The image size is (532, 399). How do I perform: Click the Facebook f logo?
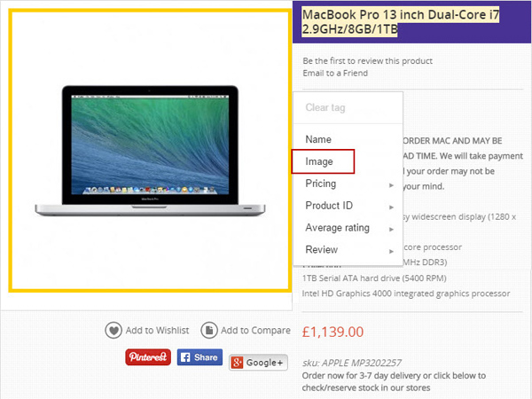[x=185, y=357]
